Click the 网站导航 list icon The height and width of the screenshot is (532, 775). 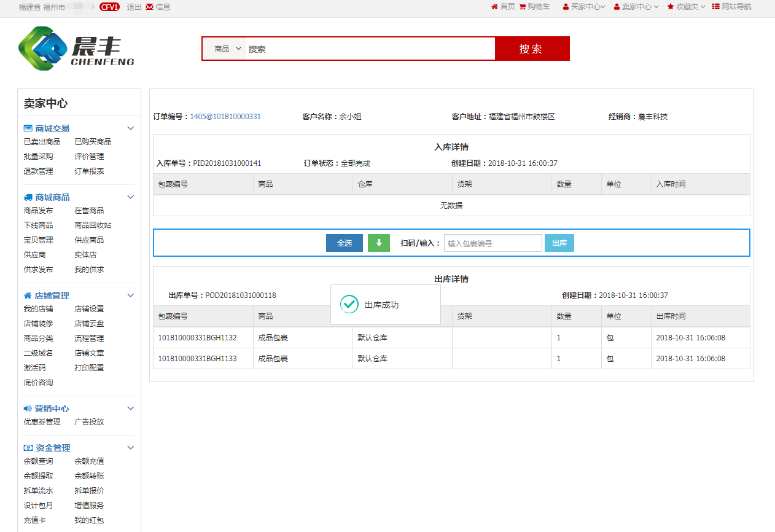point(716,7)
